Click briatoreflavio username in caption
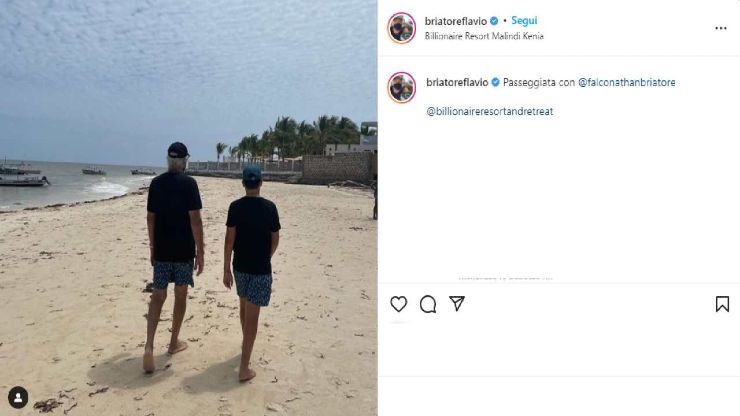The width and height of the screenshot is (740, 416). (x=457, y=82)
